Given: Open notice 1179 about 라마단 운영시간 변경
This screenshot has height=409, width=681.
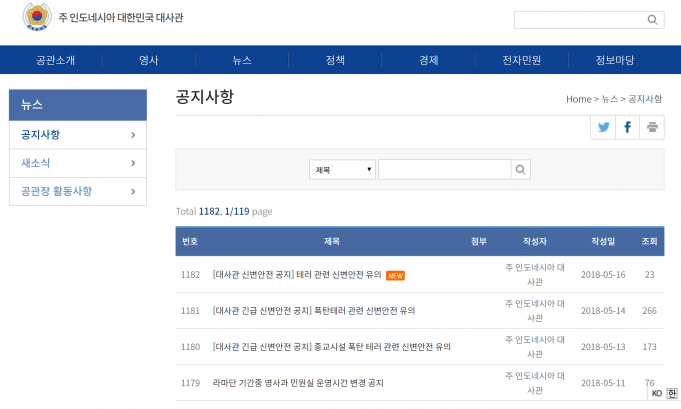Looking at the screenshot, I should point(298,383).
